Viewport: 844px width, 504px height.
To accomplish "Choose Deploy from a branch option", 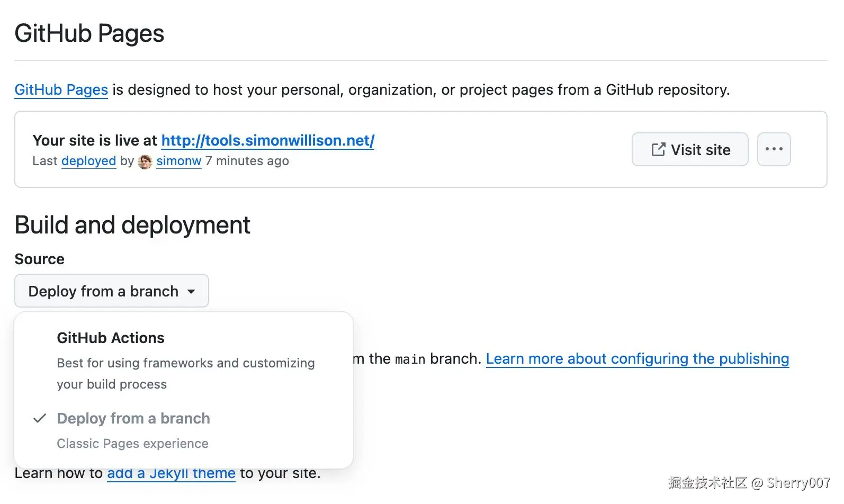I will 133,418.
